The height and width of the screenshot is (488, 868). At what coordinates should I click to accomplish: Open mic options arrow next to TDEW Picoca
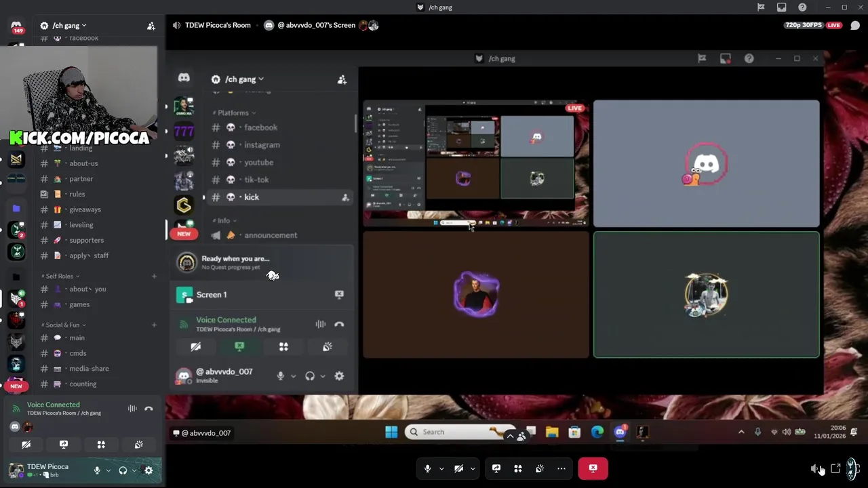(108, 470)
